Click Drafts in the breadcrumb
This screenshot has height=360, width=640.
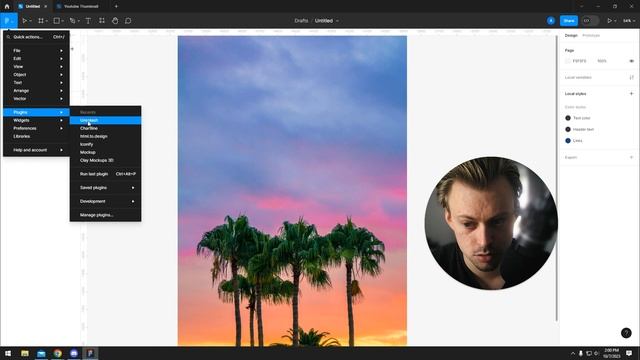301,20
